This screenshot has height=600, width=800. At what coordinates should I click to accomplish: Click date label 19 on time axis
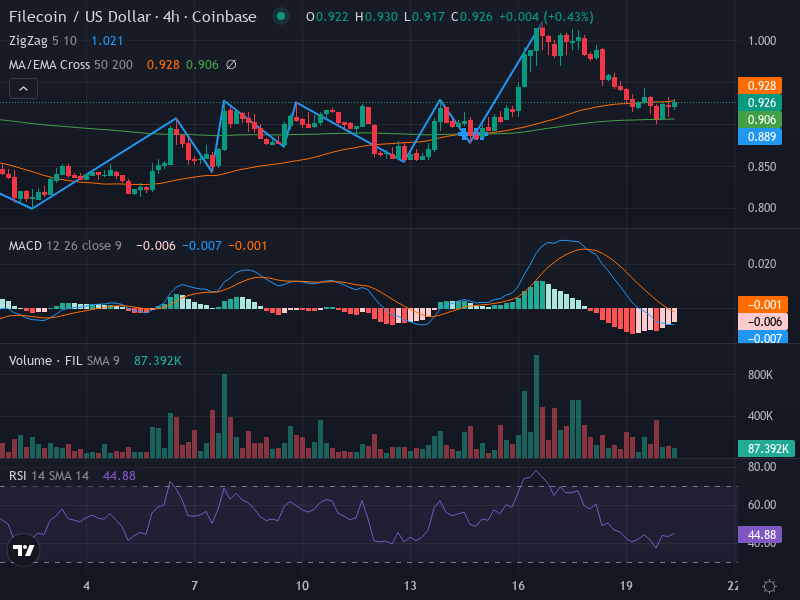pyautogui.click(x=626, y=586)
